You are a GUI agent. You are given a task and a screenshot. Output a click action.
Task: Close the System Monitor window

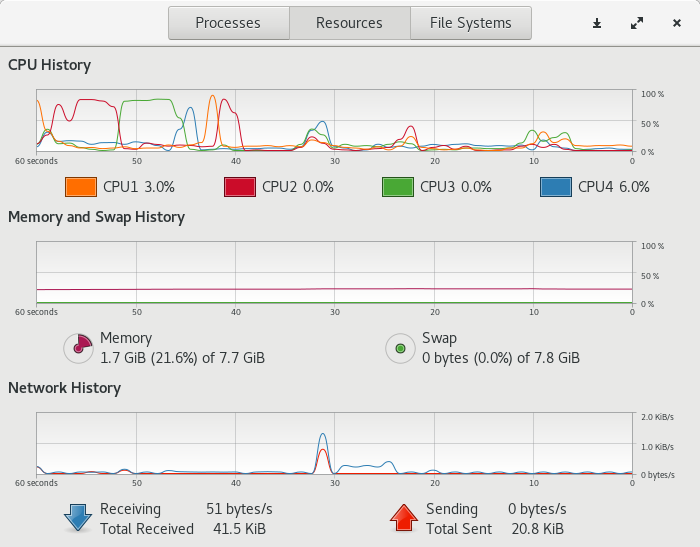[677, 23]
